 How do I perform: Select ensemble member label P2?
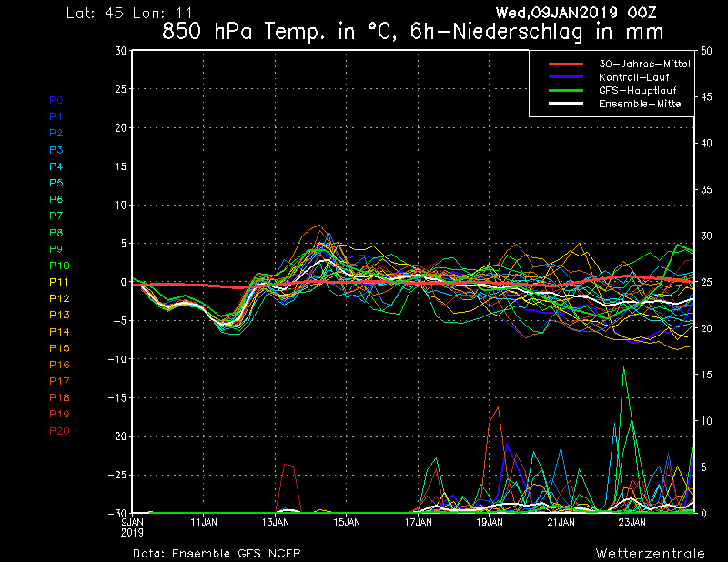click(56, 133)
